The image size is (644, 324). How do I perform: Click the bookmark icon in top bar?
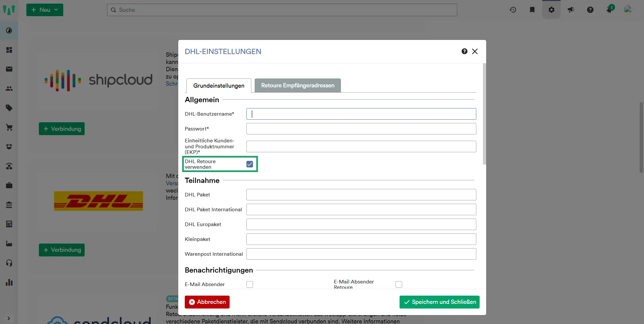tap(532, 10)
